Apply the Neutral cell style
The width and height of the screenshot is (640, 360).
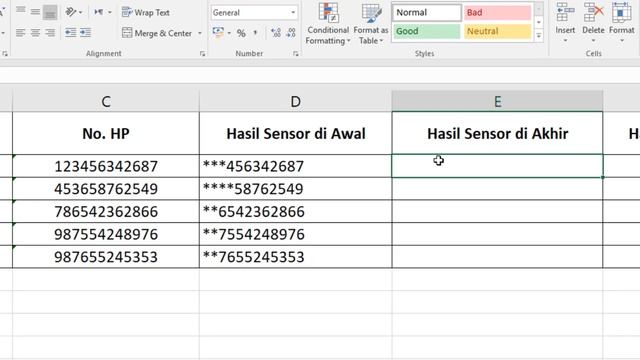click(498, 31)
